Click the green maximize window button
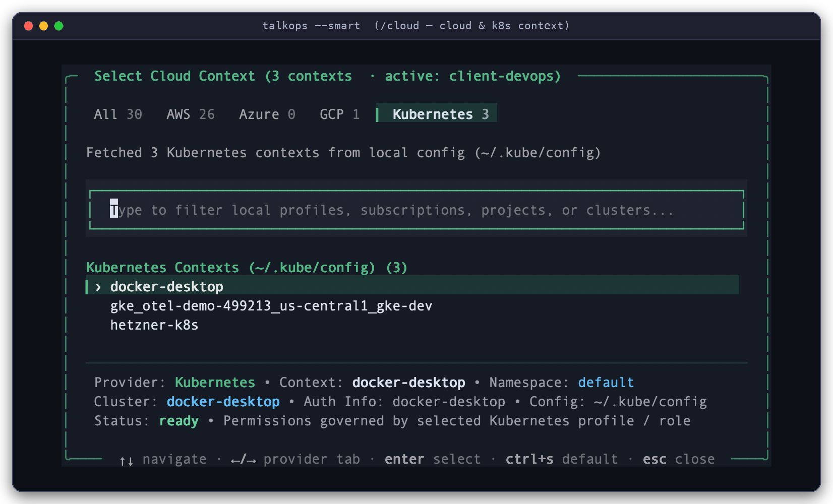The width and height of the screenshot is (833, 504). pyautogui.click(x=59, y=26)
